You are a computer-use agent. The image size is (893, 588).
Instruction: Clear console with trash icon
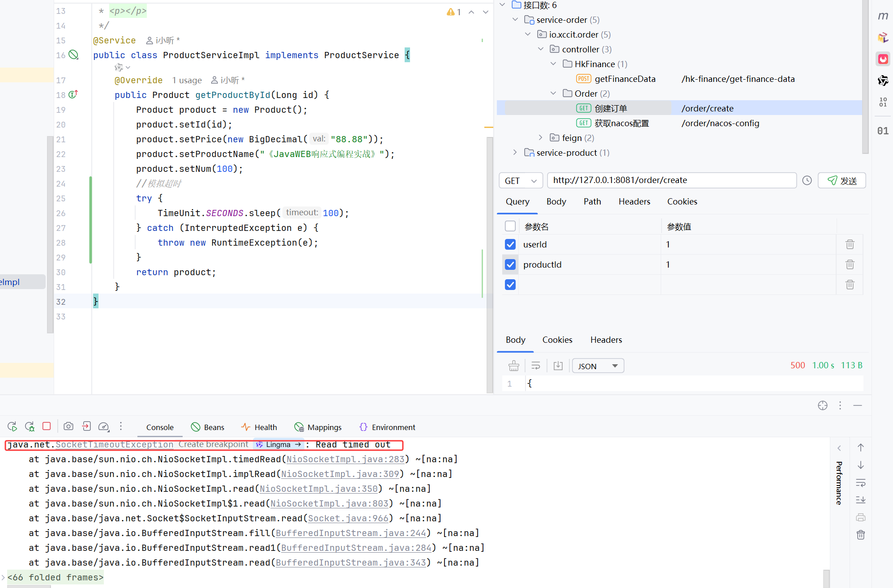point(860,535)
